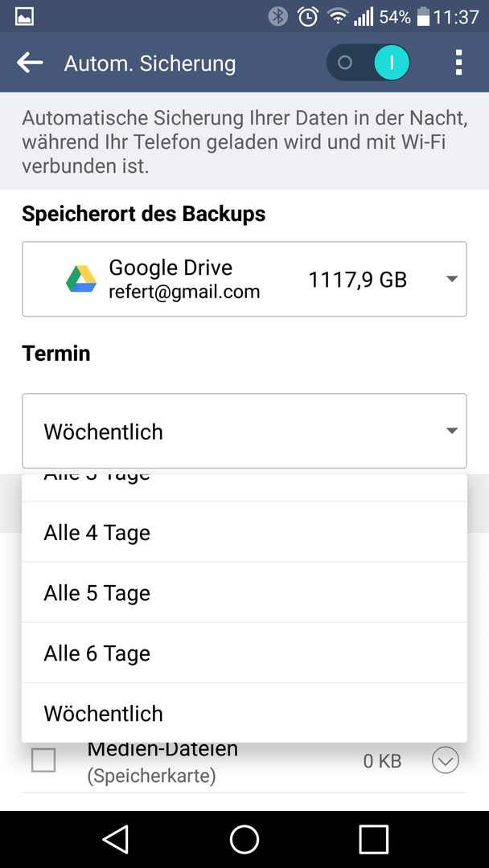Tap the Android back navigation button
This screenshot has height=868, width=489.
116,840
